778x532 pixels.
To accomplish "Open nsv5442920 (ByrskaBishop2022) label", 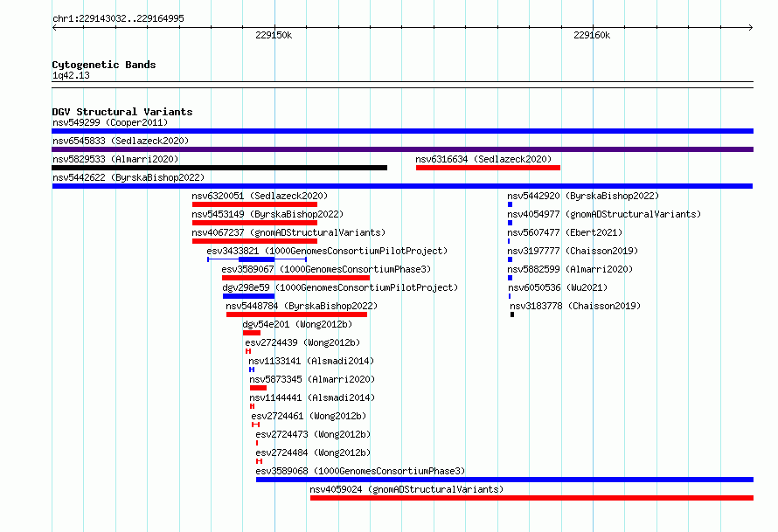I will click(583, 196).
